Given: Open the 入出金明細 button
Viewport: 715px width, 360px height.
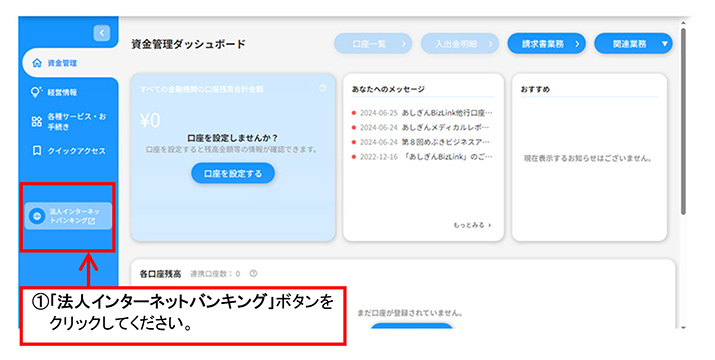Looking at the screenshot, I should pos(460,44).
